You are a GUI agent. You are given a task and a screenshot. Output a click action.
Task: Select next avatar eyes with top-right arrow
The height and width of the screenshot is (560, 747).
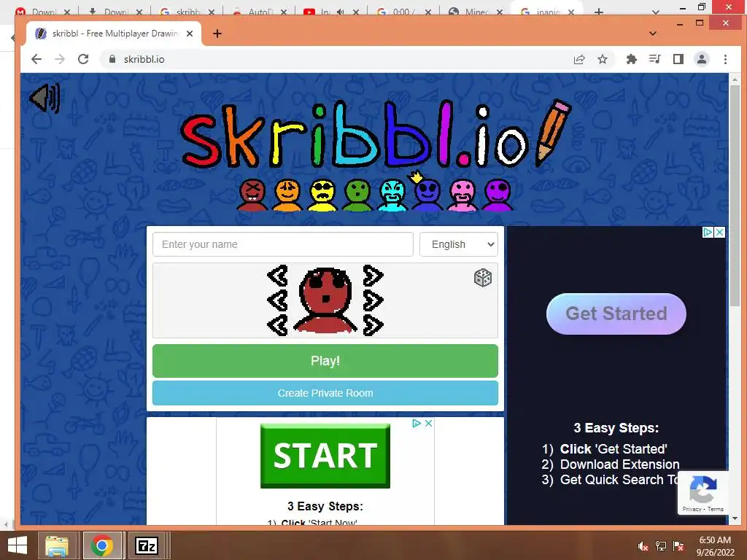373,275
